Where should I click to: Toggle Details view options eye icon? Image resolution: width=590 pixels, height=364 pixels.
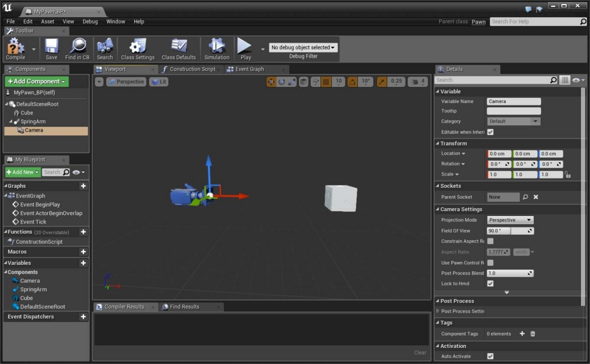tap(578, 80)
